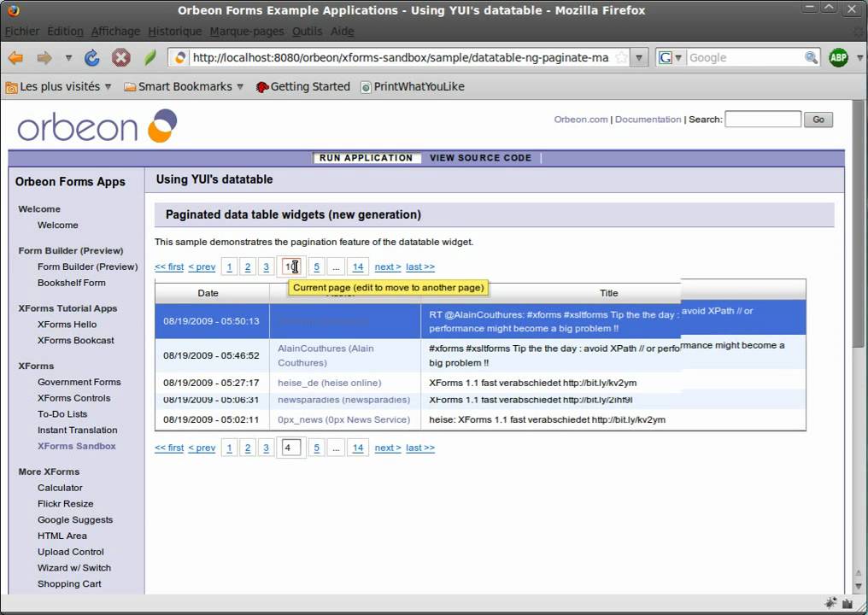
Task: Click the green leaf toolbar icon
Action: click(x=150, y=57)
